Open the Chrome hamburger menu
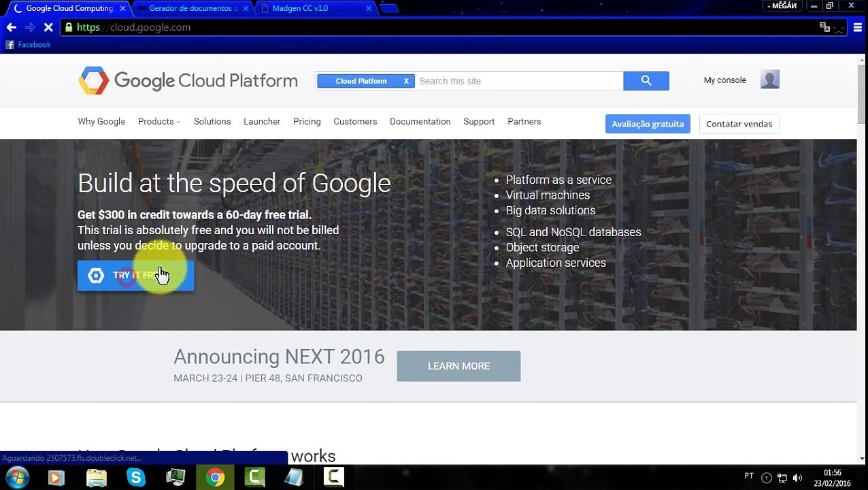The image size is (868, 490). (x=857, y=27)
